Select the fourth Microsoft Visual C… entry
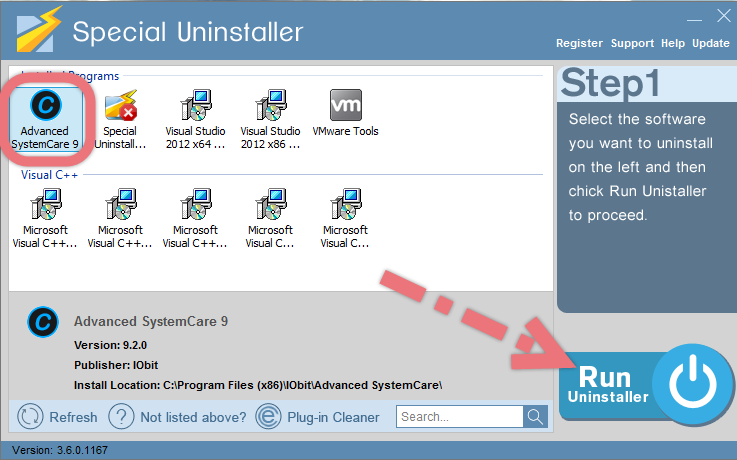Image resolution: width=737 pixels, height=460 pixels. (x=270, y=218)
